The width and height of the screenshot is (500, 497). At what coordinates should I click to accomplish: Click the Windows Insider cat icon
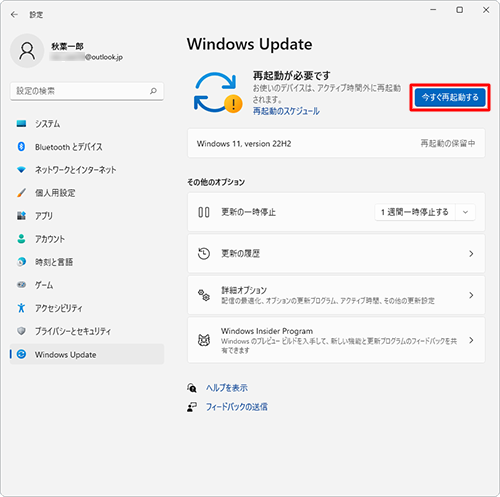(x=204, y=340)
